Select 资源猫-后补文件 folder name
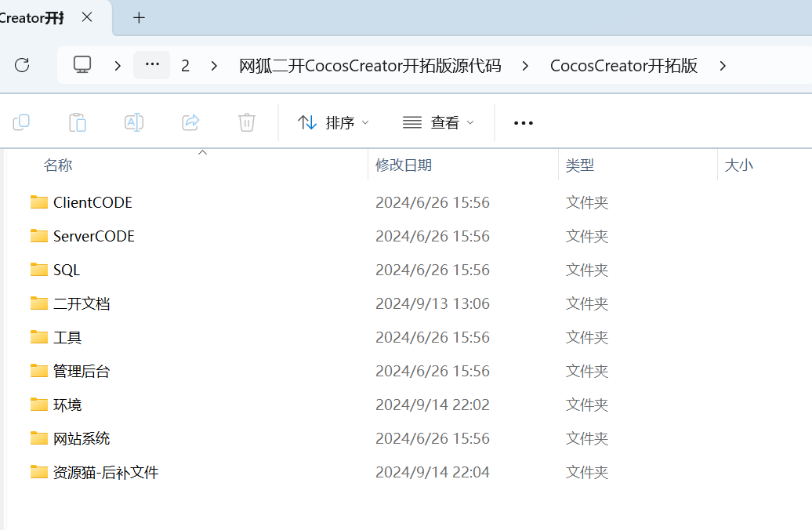Viewport: 812px width, 530px height. pos(106,472)
